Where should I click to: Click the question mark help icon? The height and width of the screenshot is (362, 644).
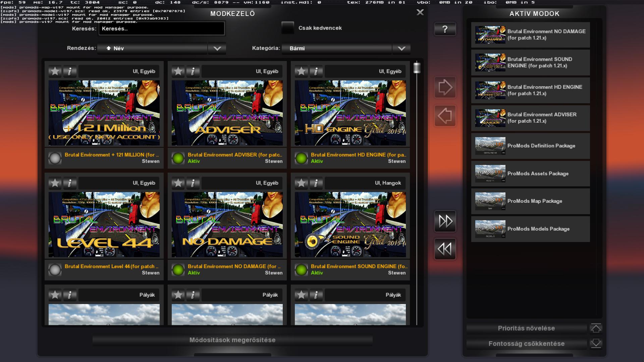(445, 29)
